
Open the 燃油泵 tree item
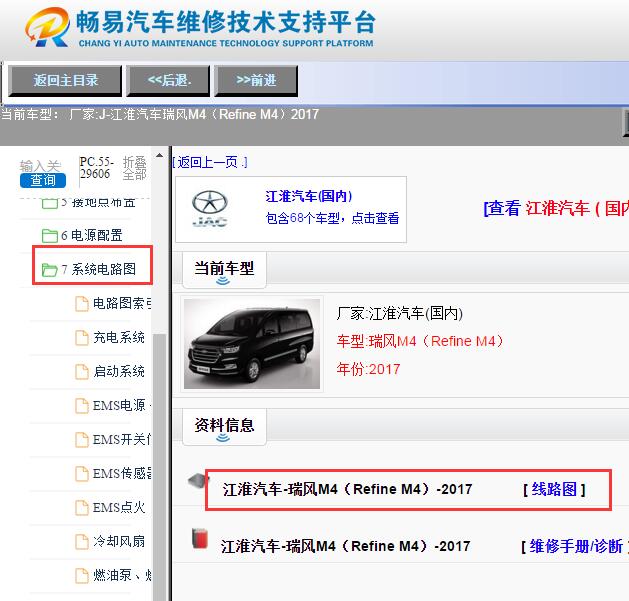click(122, 575)
